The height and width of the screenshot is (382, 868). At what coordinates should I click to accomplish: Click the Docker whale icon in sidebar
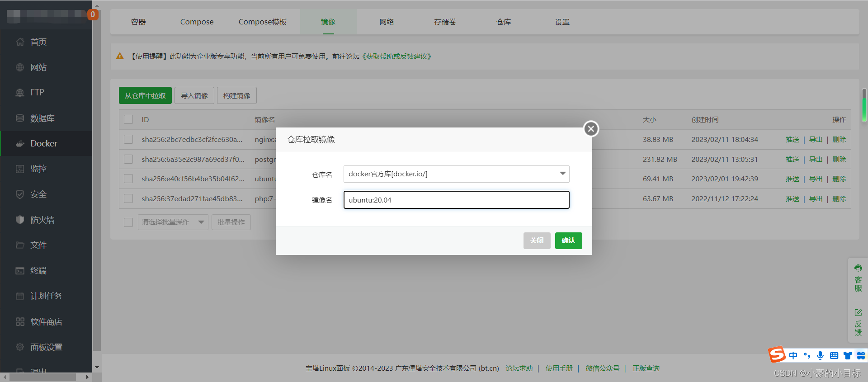[x=20, y=144]
